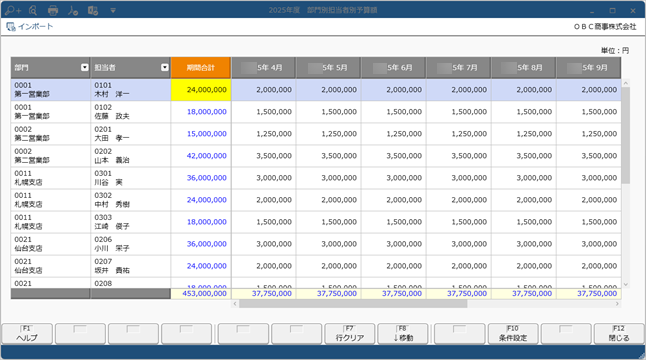The image size is (646, 360).
Task: Select the 0101 木村 洋一 person cell
Action: pyautogui.click(x=131, y=90)
